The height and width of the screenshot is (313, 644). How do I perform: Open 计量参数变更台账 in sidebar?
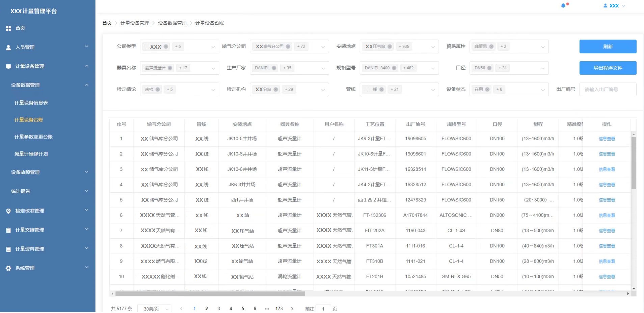pyautogui.click(x=33, y=137)
